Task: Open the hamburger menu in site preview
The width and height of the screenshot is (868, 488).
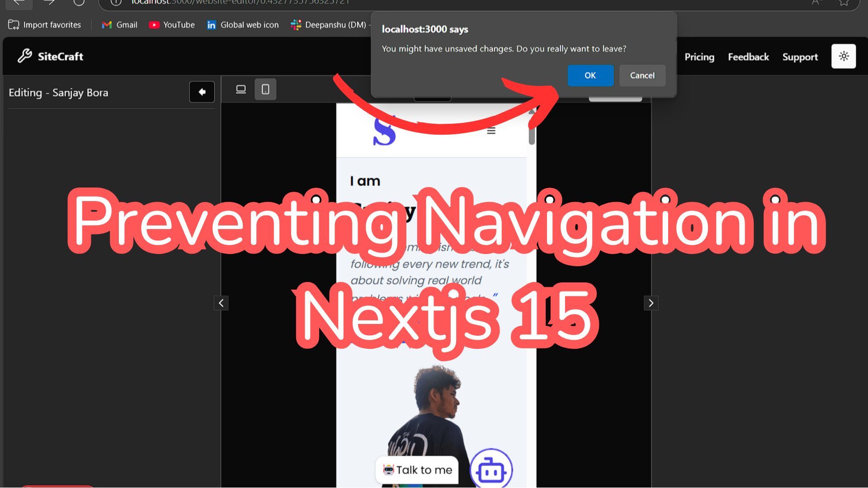Action: click(491, 131)
